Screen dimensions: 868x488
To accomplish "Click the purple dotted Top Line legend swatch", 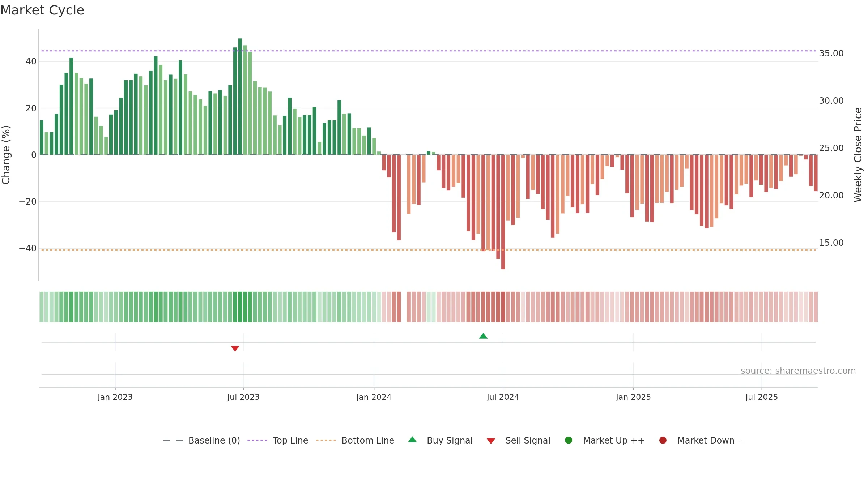I will 257,440.
